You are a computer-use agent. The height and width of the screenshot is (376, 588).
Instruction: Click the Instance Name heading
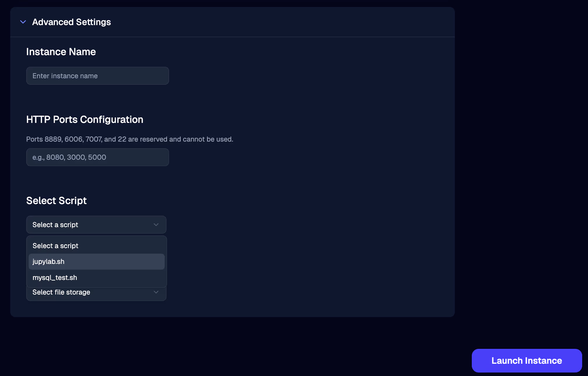coord(61,52)
